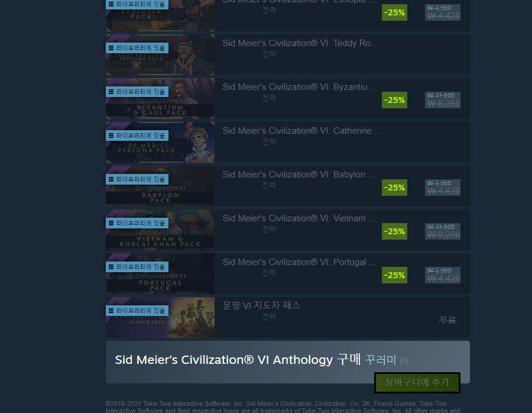The height and width of the screenshot is (413, 532).
Task: Open the bundle (꾸러미) info link
Action: (x=381, y=360)
